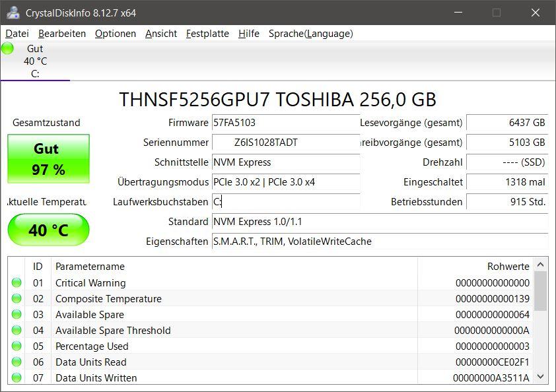The image size is (556, 392).
Task: Click green status dot for Available Spare Threshold
Action: tap(17, 330)
